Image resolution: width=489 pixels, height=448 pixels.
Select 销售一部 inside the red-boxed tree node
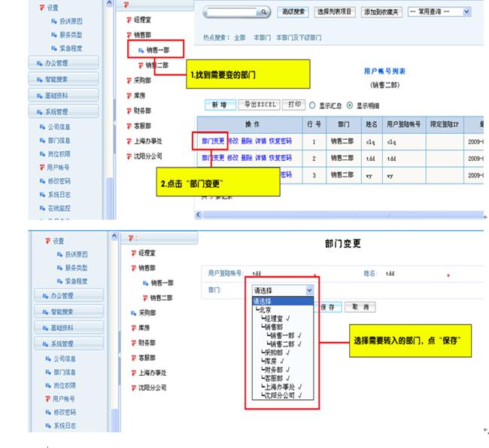pyautogui.click(x=159, y=50)
